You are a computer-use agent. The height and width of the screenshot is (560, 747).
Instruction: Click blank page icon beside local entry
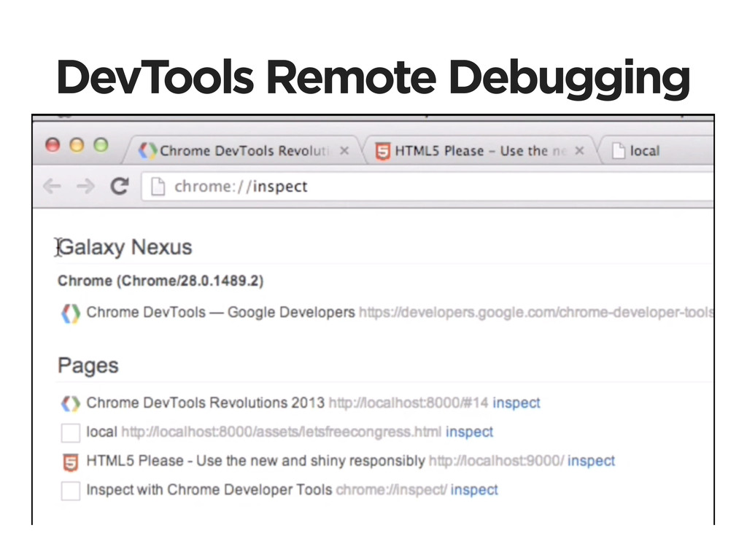click(x=70, y=433)
